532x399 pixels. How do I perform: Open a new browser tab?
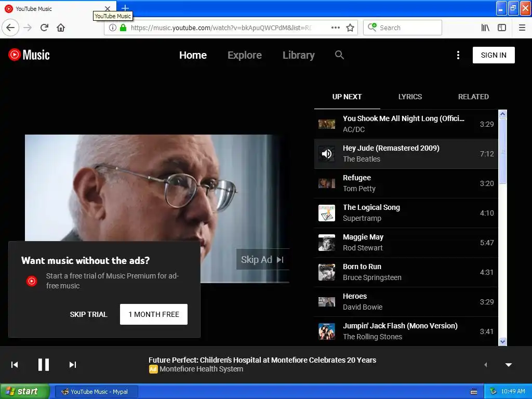coord(125,8)
